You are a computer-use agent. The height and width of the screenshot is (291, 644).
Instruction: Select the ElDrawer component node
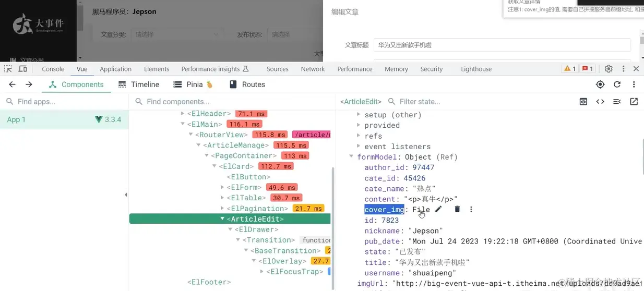256,229
